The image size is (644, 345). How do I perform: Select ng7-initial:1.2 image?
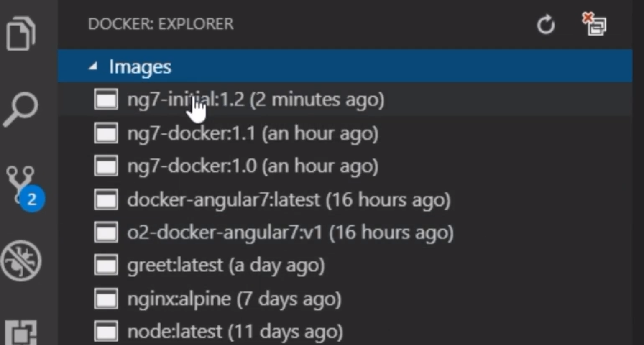point(345,100)
